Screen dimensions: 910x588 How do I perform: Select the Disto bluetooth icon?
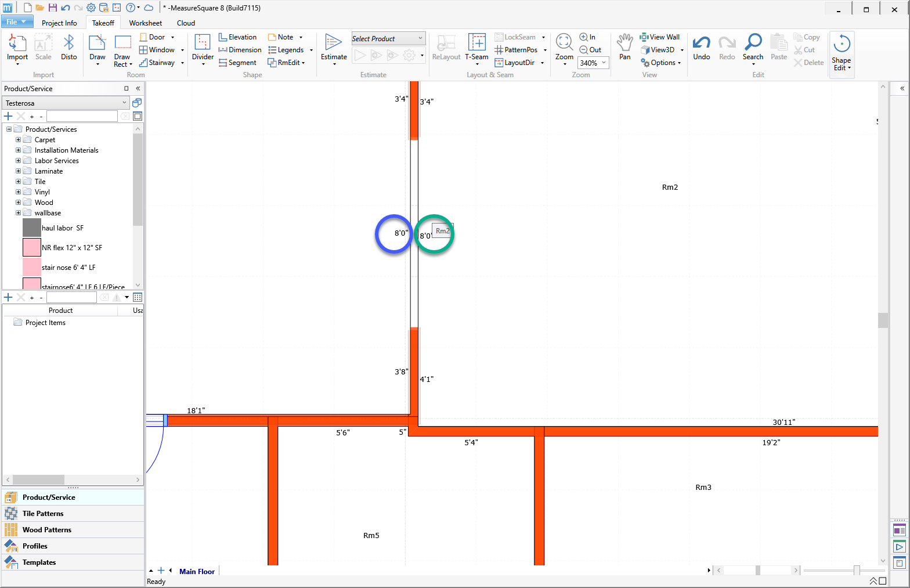(68, 43)
